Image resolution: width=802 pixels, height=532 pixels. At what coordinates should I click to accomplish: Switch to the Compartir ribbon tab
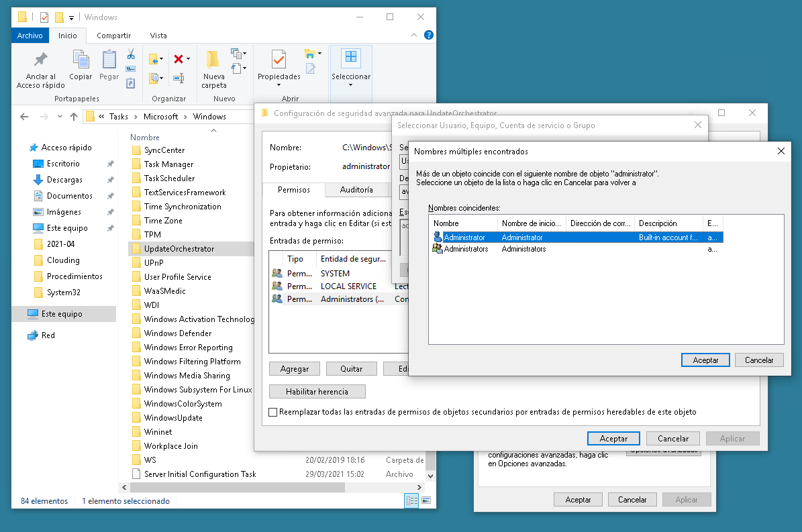click(113, 36)
